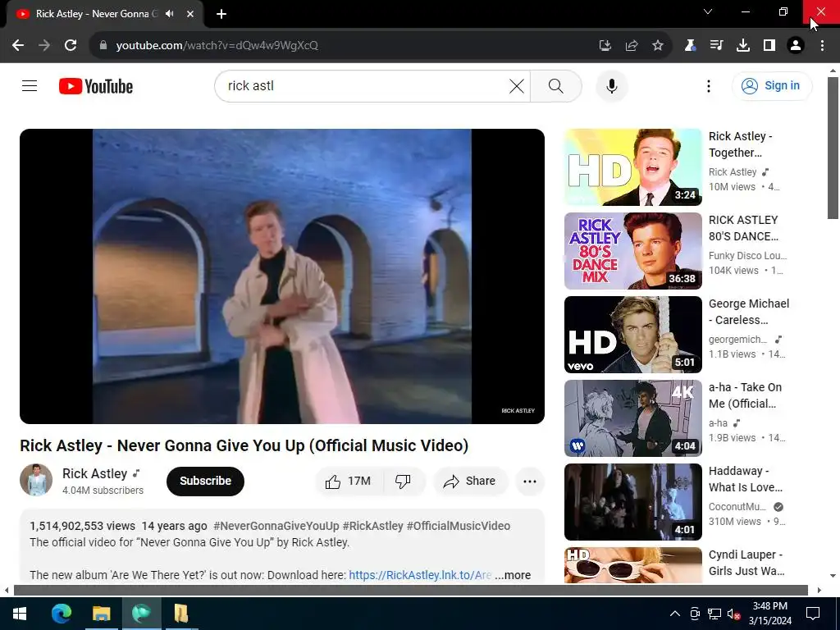Open the tab search chevron

pyautogui.click(x=708, y=11)
